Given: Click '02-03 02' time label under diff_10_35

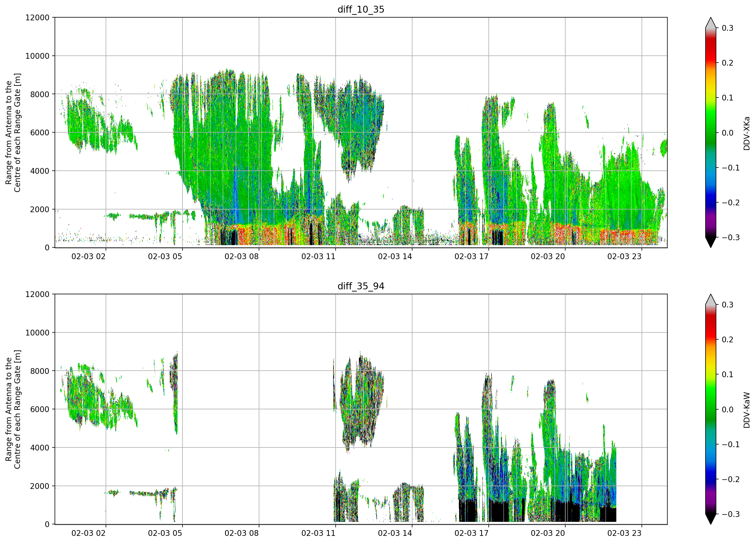Looking at the screenshot, I should (x=88, y=256).
